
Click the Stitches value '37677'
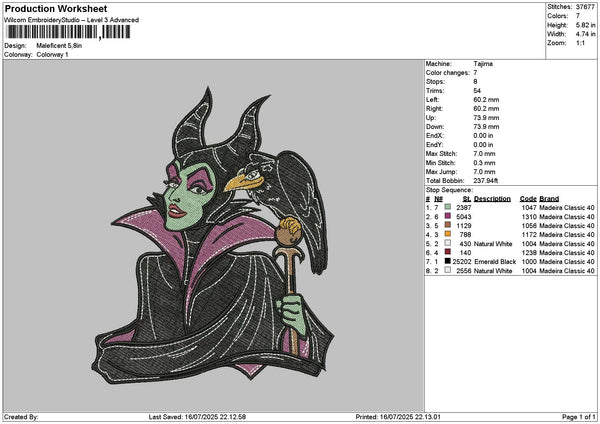click(x=585, y=7)
